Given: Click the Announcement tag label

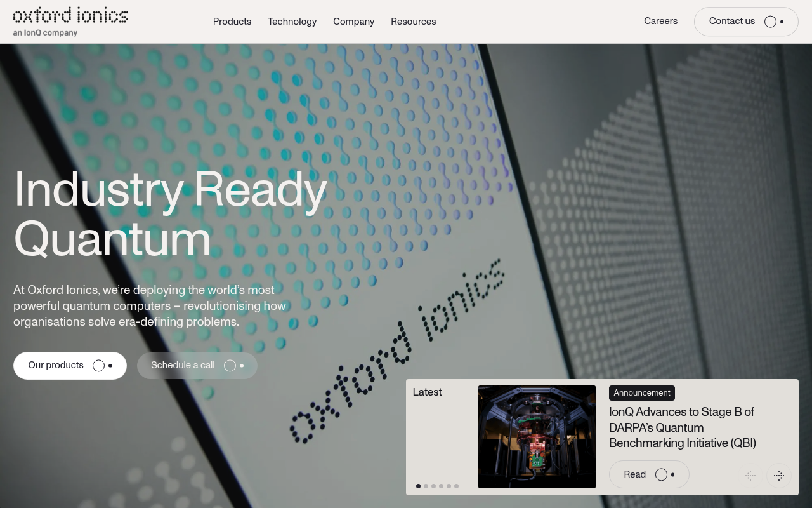Looking at the screenshot, I should [x=642, y=393].
